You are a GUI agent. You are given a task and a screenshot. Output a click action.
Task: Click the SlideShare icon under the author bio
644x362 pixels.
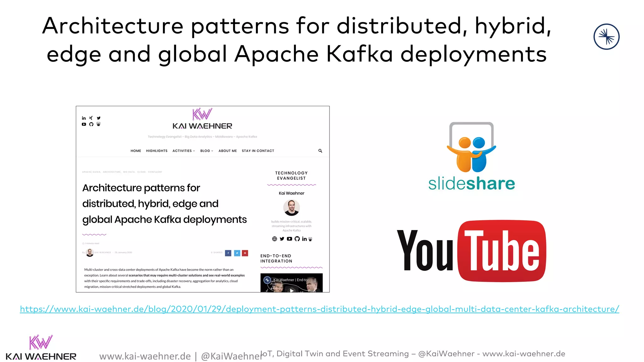pos(310,239)
